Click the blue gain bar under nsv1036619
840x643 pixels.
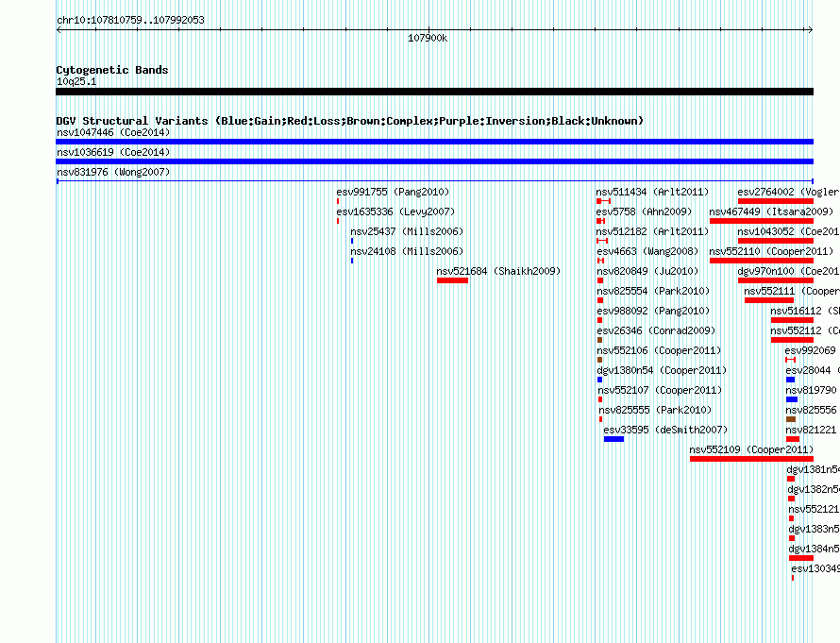434,161
